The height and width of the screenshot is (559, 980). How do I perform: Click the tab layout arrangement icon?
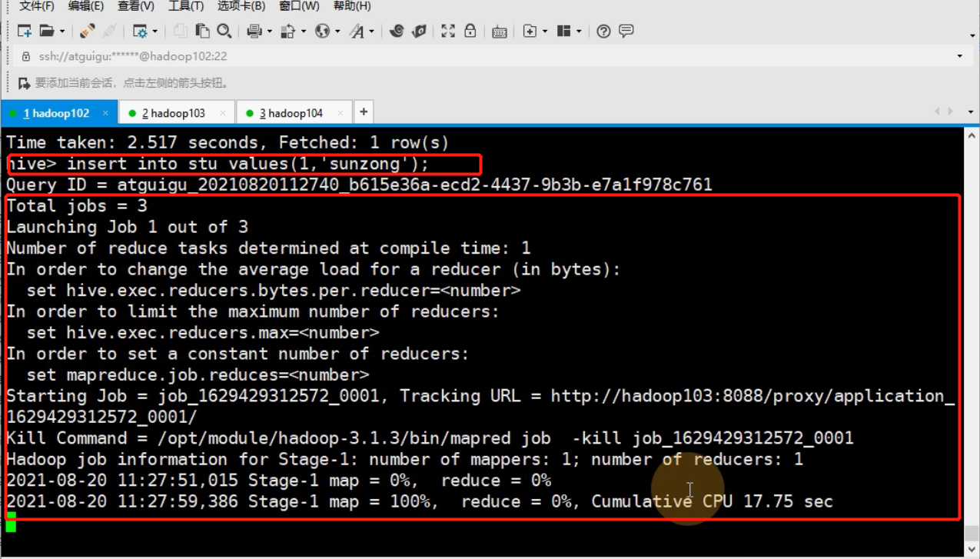[x=563, y=31]
